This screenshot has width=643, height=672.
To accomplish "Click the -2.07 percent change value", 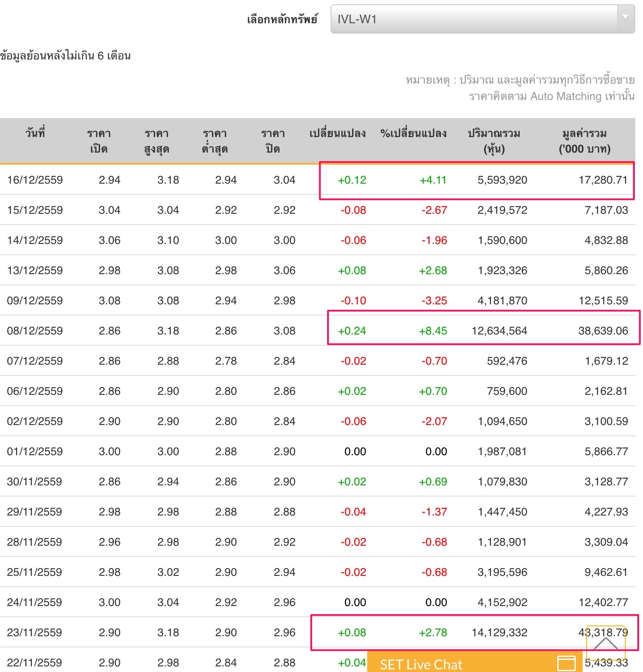I will pos(434,421).
